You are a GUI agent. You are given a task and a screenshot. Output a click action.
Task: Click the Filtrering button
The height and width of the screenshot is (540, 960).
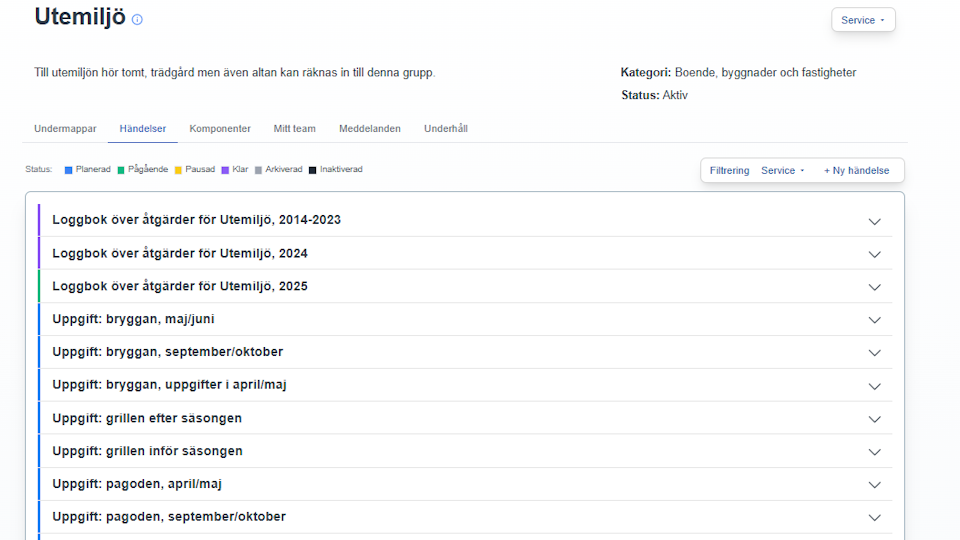tap(729, 171)
